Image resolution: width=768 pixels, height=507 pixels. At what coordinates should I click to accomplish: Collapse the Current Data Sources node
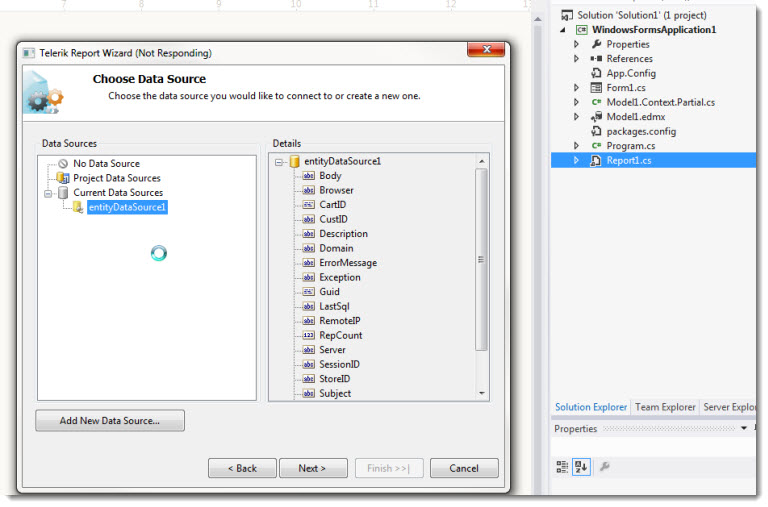click(48, 193)
